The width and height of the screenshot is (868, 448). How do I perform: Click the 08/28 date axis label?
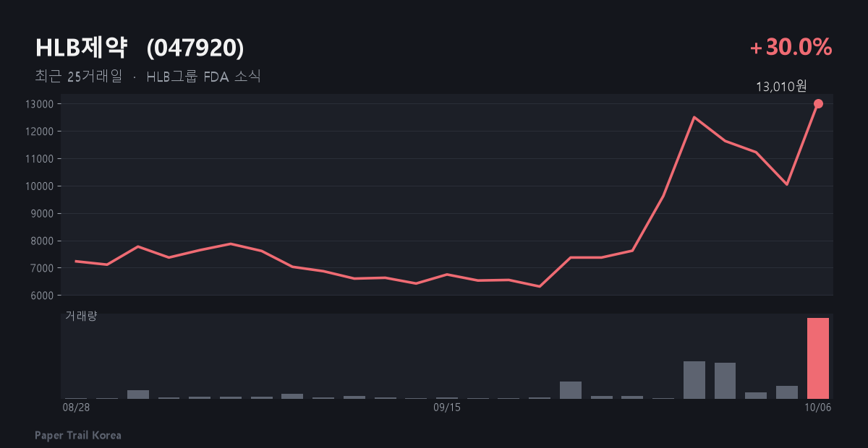(x=76, y=408)
